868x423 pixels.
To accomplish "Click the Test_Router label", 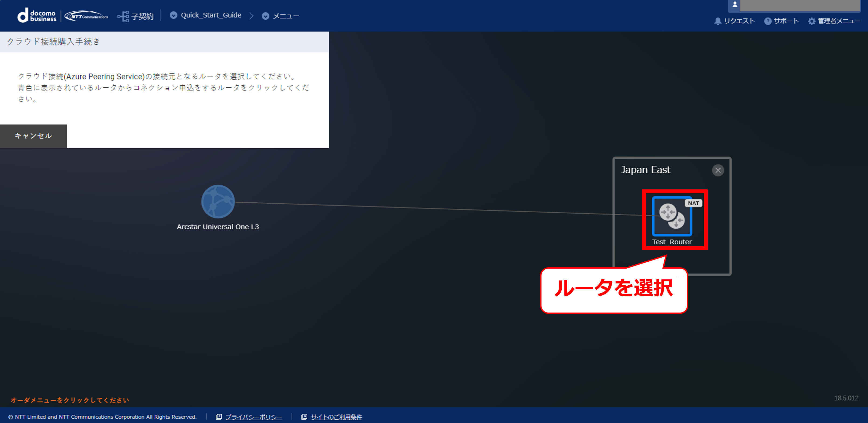I will click(x=672, y=242).
